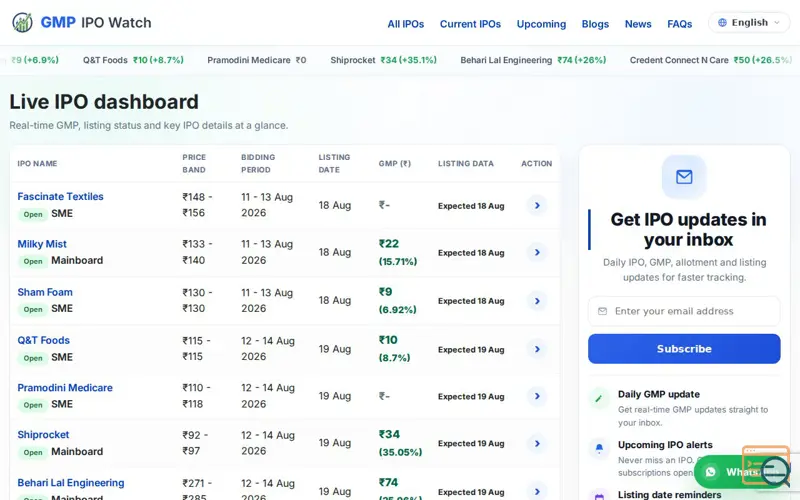Focus the email address input field
Image resolution: width=800 pixels, height=500 pixels.
pyautogui.click(x=684, y=311)
